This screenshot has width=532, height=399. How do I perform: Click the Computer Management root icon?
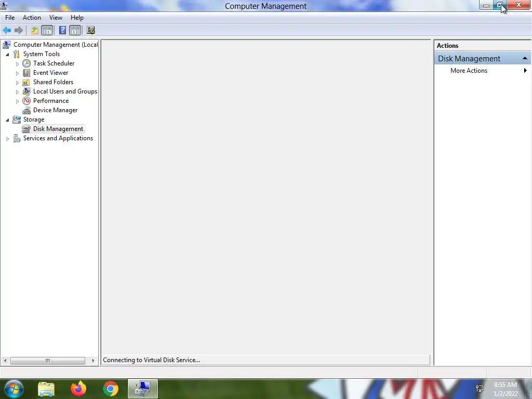click(x=6, y=45)
